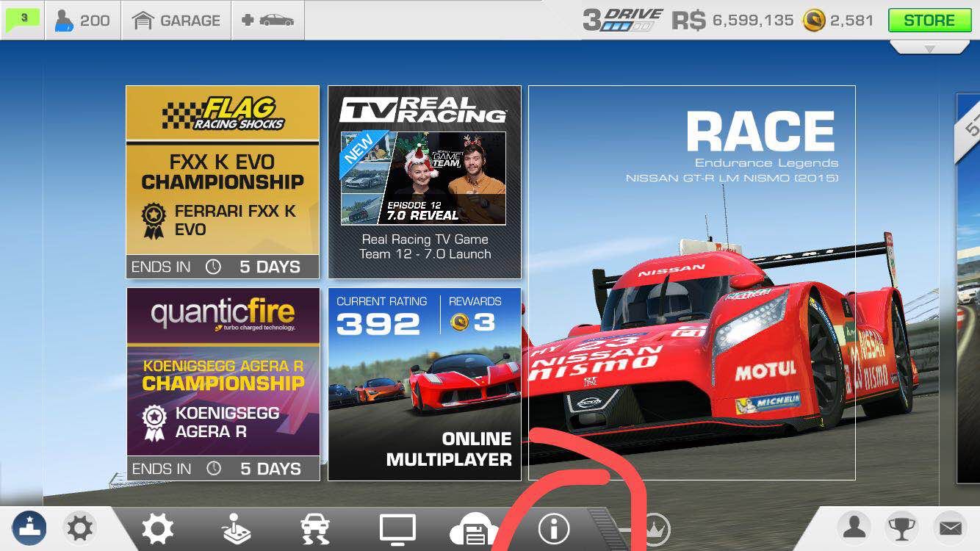Viewport: 980px width, 551px height.
Task: Tap FXX K EVO 'Ends in 5 Days' timer
Action: (223, 267)
